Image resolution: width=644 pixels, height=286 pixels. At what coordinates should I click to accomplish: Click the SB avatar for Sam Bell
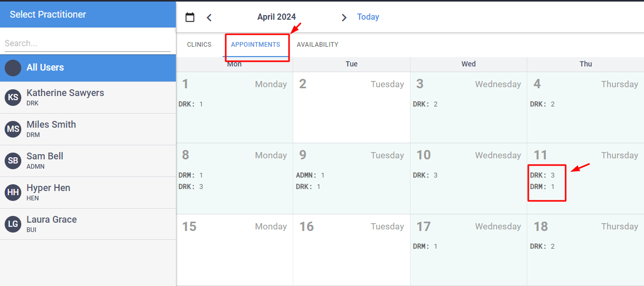pyautogui.click(x=13, y=161)
